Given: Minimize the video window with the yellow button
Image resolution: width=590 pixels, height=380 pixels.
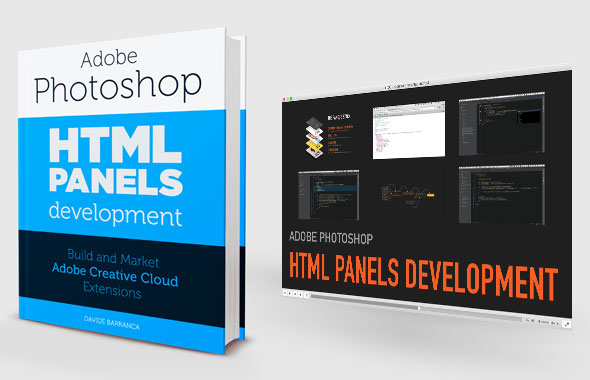Looking at the screenshot, I should pyautogui.click(x=287, y=99).
